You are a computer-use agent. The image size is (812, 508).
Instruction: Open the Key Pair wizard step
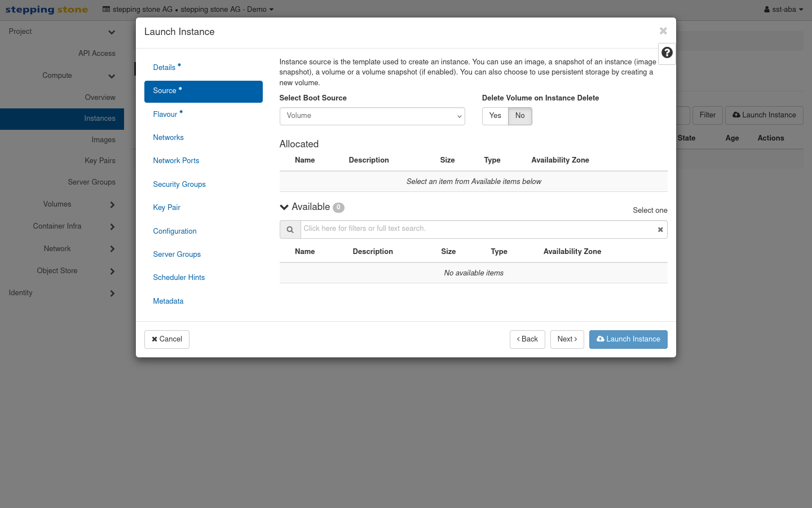pos(204,208)
